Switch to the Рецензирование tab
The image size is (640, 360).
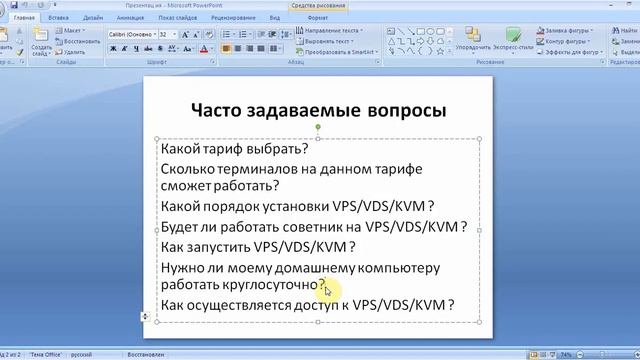(233, 18)
